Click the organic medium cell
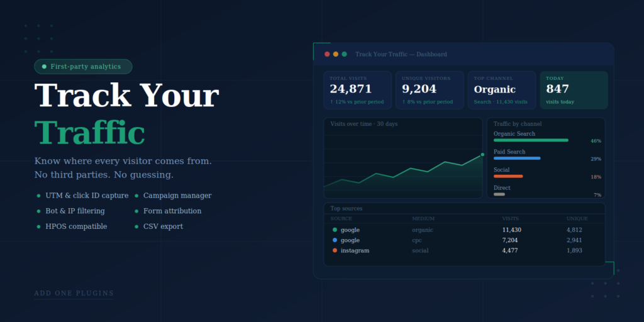This screenshot has width=644, height=322. click(423, 230)
